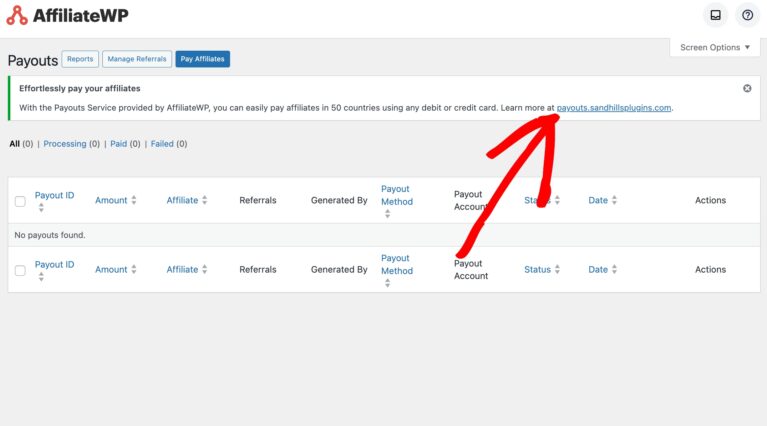Image resolution: width=767 pixels, height=426 pixels.
Task: Click the Pay Affiliates button
Action: [x=203, y=59]
